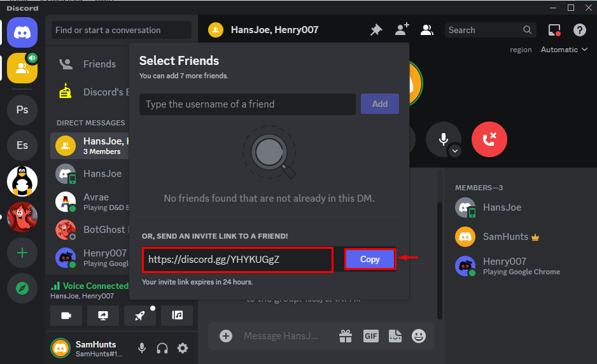Click the Add button in Select Friends
This screenshot has width=597, height=364.
pyautogui.click(x=379, y=104)
